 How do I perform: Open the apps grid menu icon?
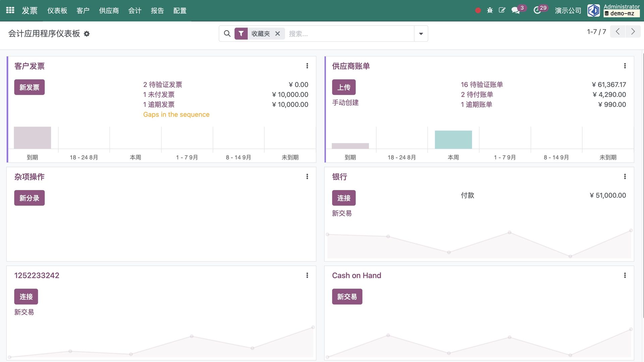(x=10, y=10)
